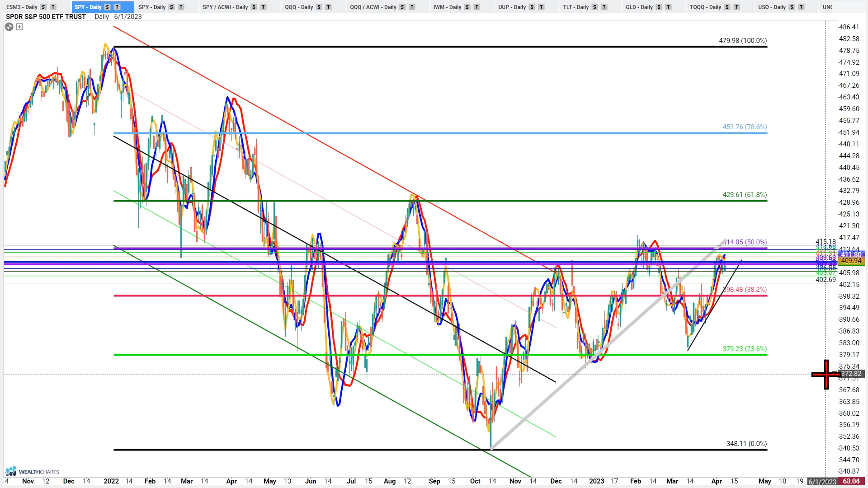Click the 2023 year label on the time axis
The width and height of the screenshot is (868, 488).
[597, 481]
